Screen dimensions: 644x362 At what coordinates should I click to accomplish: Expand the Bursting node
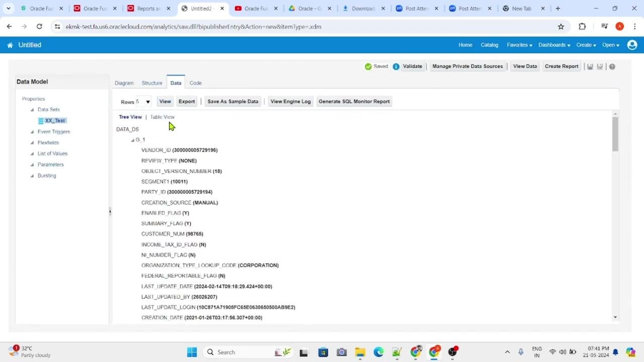pos(32,176)
